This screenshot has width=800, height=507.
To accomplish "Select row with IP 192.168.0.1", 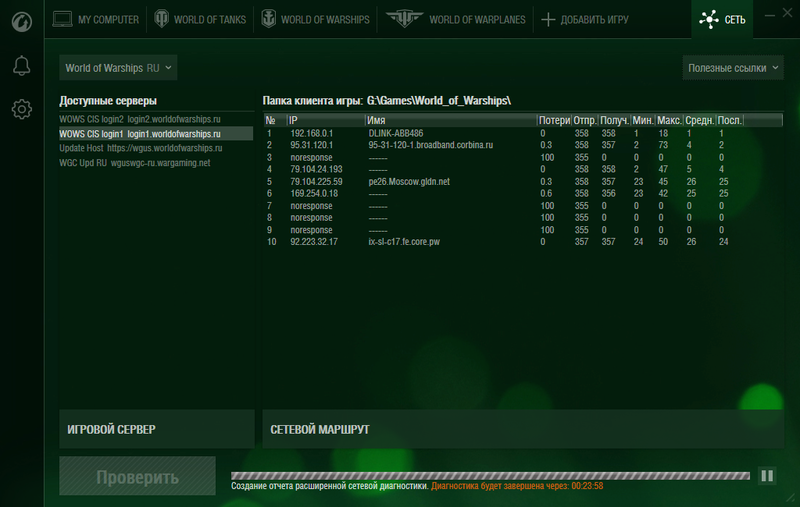I will tap(523, 133).
